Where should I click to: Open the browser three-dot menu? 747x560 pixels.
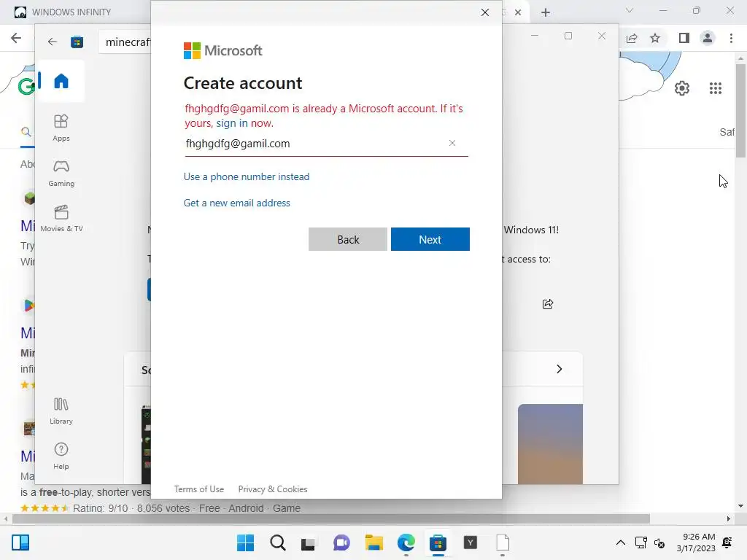click(731, 38)
